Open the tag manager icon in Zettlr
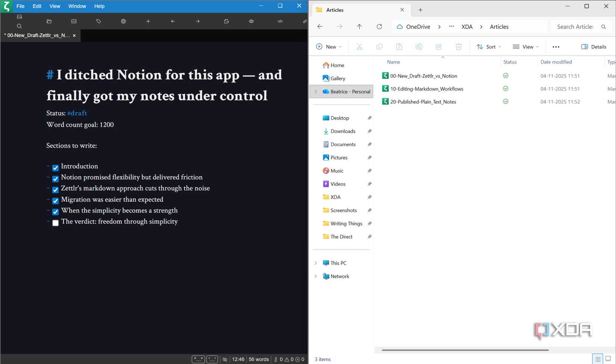 point(99,21)
